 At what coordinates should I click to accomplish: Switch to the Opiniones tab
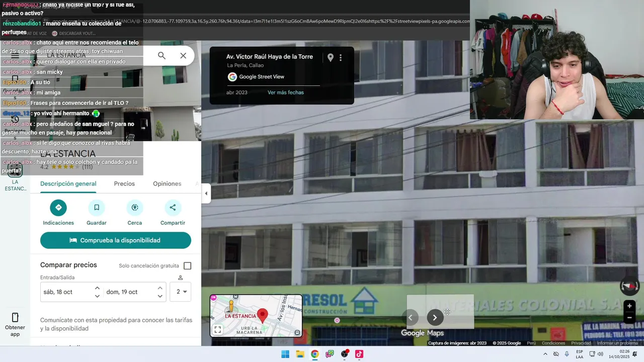[167, 184]
